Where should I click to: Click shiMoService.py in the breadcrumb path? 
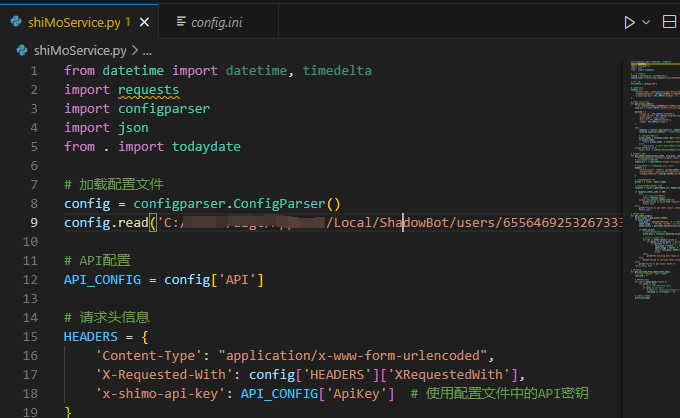pyautogui.click(x=80, y=49)
